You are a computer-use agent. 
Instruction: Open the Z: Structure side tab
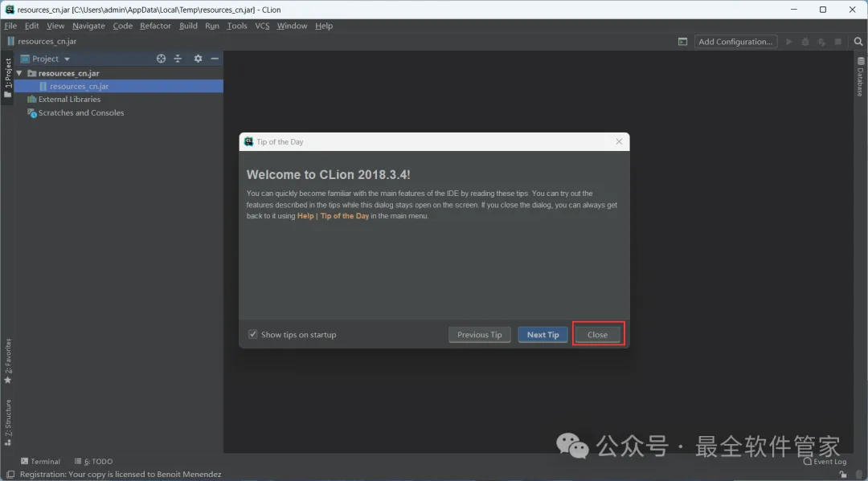(x=8, y=422)
